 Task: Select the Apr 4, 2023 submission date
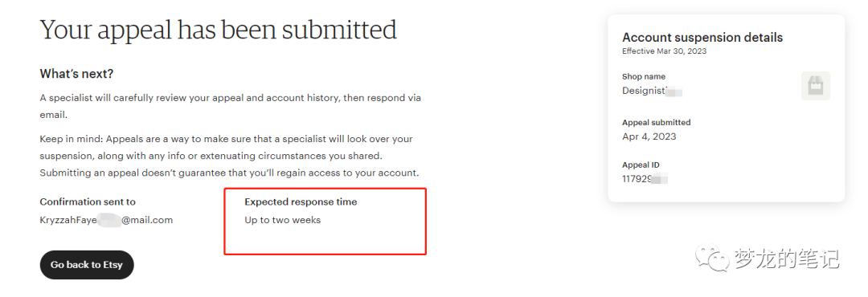(x=649, y=136)
